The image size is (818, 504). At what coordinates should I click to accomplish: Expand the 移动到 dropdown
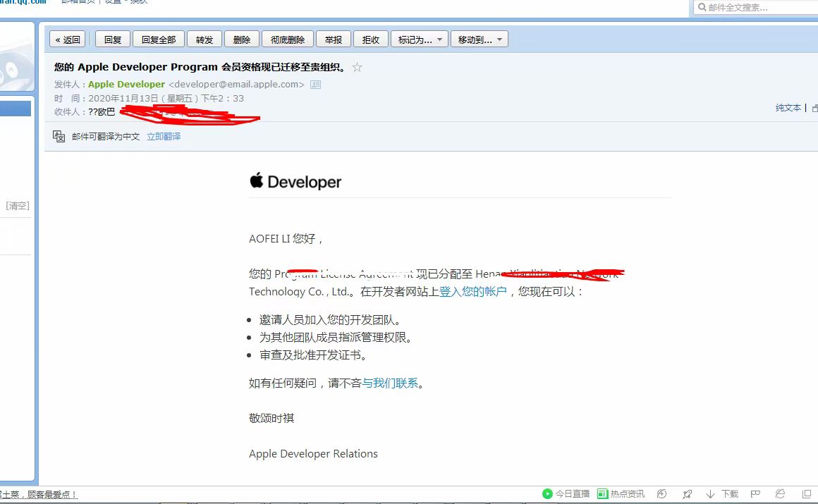[x=481, y=39]
